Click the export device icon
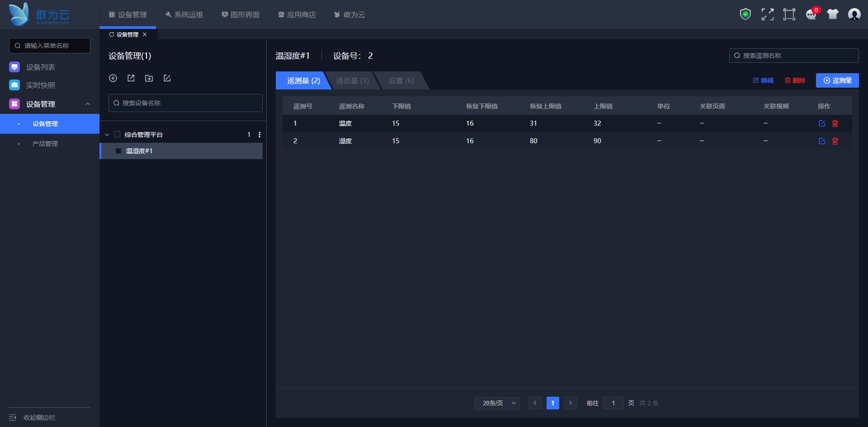The height and width of the screenshot is (427, 868). (x=131, y=78)
